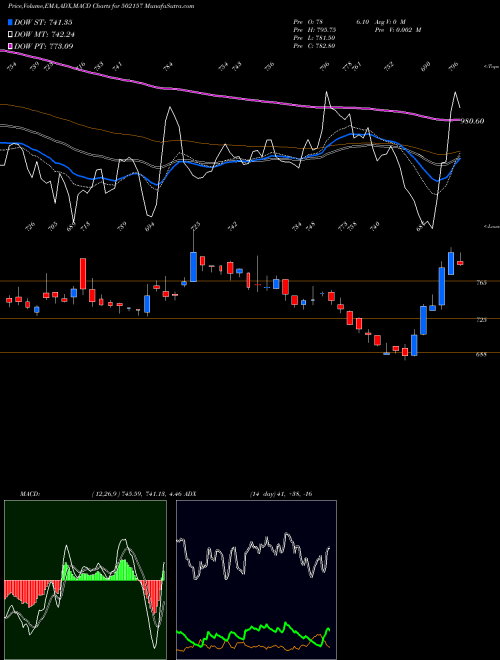Viewport: 500px width, 660px height.
Task: Click the last red candle on the right
Action: [x=460, y=263]
